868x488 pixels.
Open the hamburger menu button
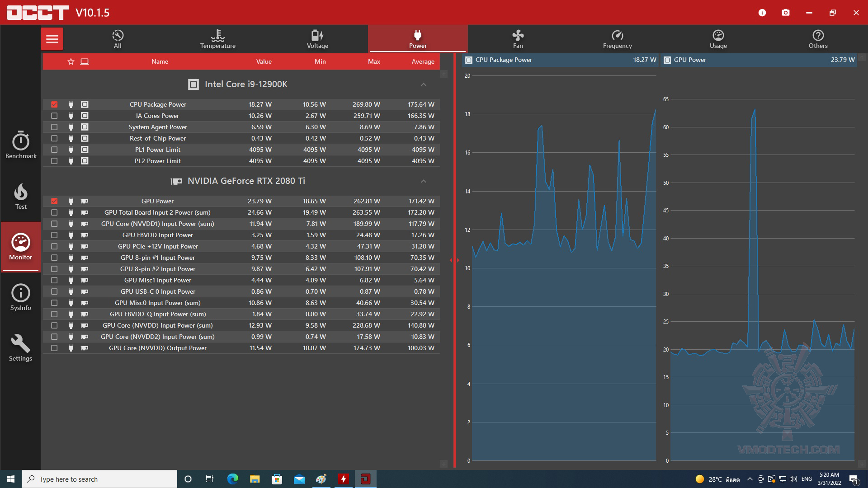pyautogui.click(x=52, y=39)
